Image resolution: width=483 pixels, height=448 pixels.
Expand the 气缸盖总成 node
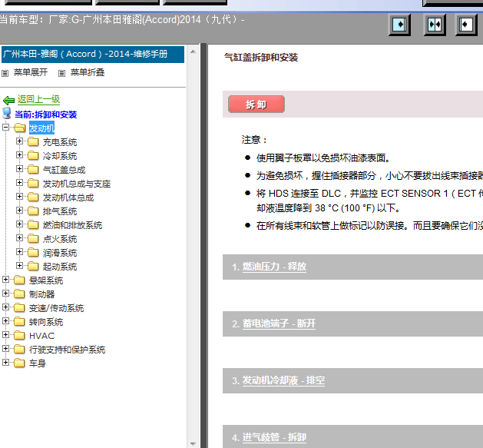click(x=19, y=168)
